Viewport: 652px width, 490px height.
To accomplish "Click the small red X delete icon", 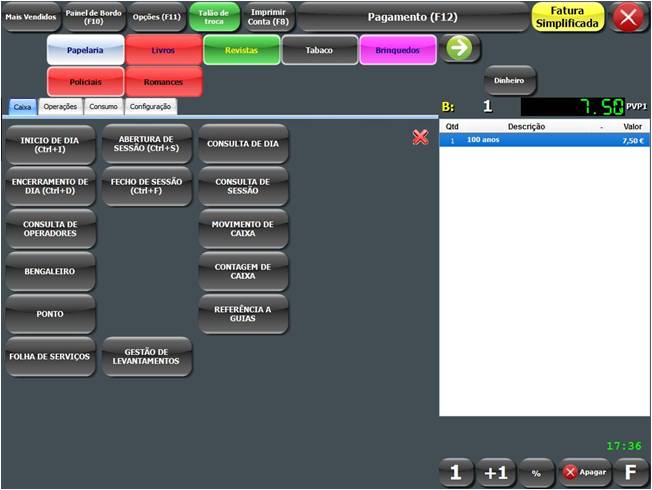I will [x=420, y=137].
